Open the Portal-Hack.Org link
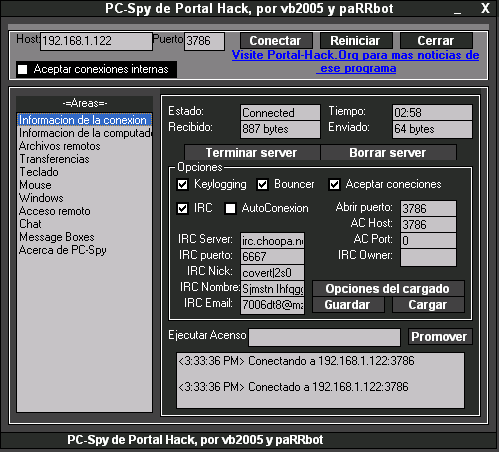Screen dimensions: 499x452 click(x=356, y=61)
